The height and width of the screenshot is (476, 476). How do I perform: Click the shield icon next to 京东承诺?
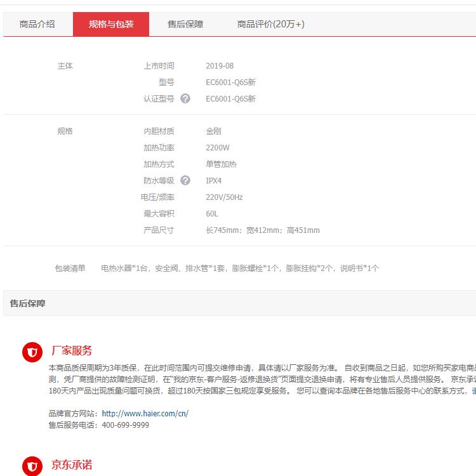click(x=32, y=466)
